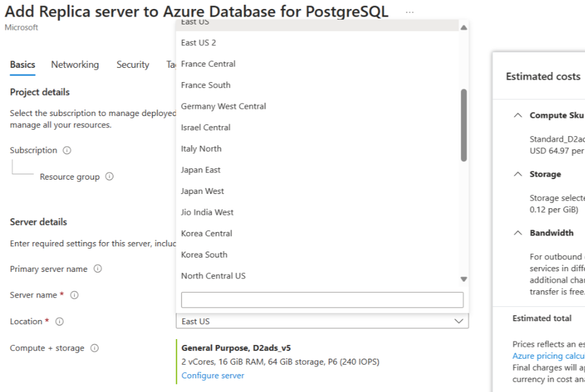Select Italy North region
The width and height of the screenshot is (585, 392).
tap(317, 149)
